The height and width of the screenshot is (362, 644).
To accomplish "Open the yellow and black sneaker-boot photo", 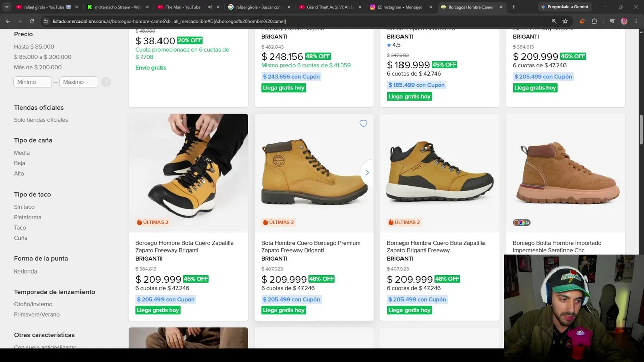I will click(x=440, y=173).
